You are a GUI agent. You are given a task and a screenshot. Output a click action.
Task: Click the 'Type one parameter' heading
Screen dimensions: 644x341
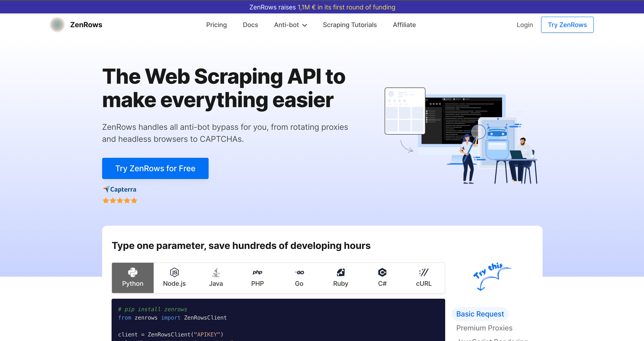(241, 246)
